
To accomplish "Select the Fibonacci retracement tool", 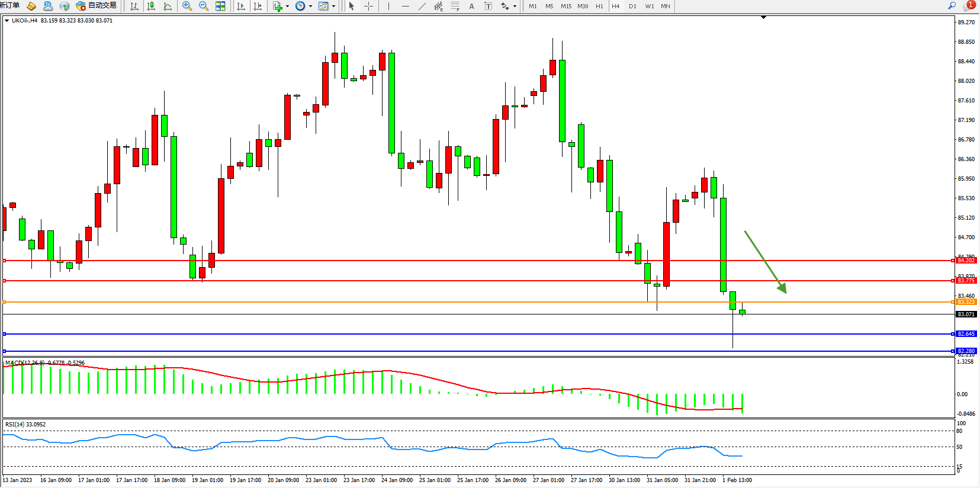I will [455, 6].
